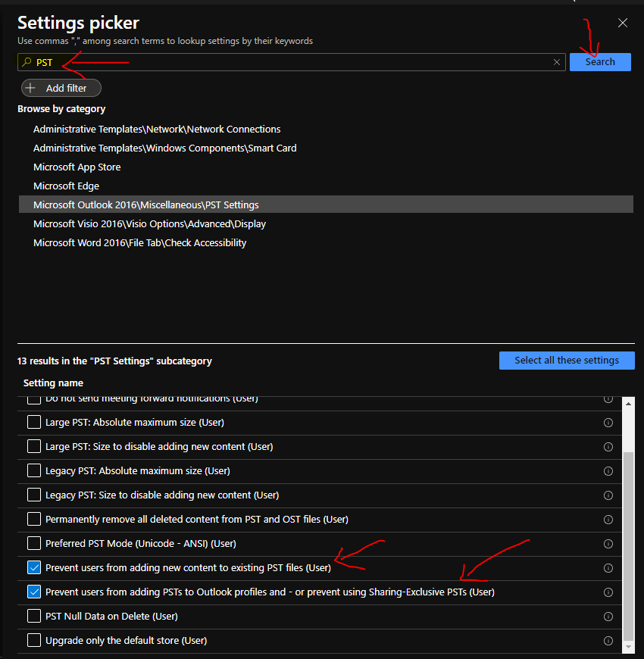Show info for Prevent adding content to existing PST
This screenshot has height=659, width=644.
pos(608,568)
